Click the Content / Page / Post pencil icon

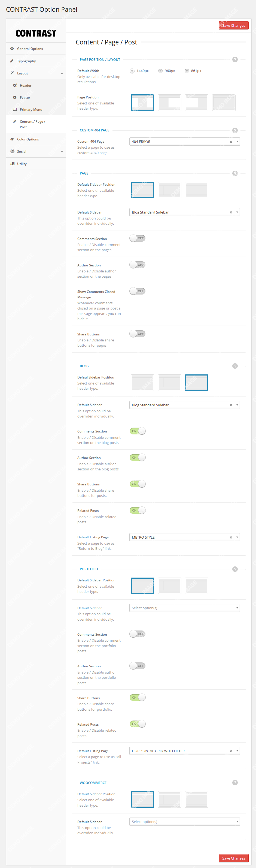click(x=15, y=121)
